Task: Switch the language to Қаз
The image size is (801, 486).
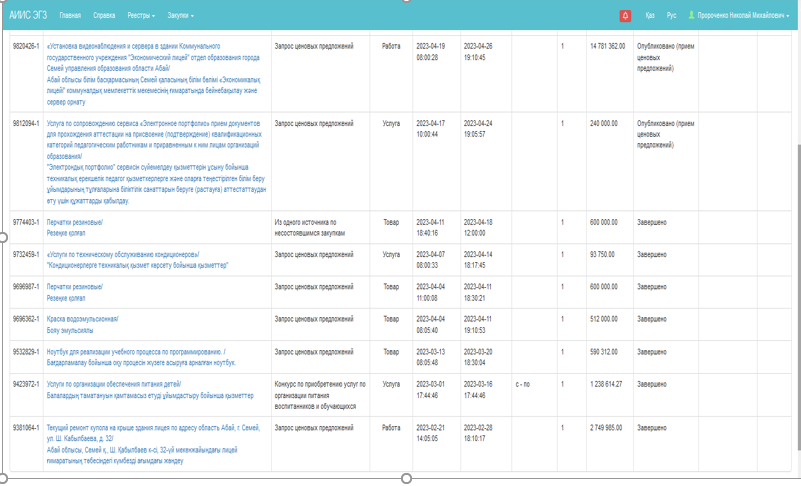Action: coord(650,15)
